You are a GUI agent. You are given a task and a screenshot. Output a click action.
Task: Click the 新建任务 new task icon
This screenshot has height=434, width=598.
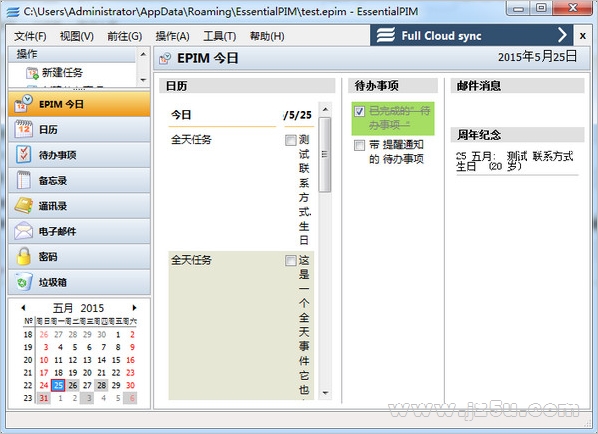[32, 73]
